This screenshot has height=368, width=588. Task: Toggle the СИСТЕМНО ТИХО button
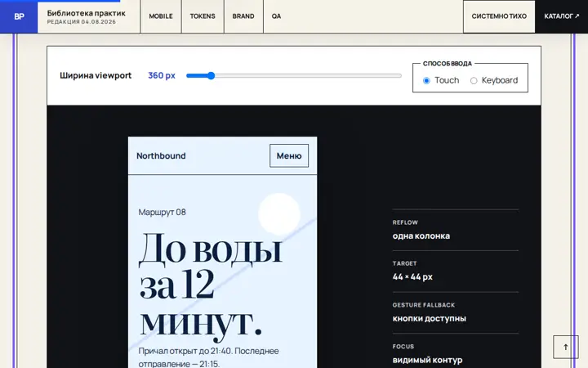(499, 16)
